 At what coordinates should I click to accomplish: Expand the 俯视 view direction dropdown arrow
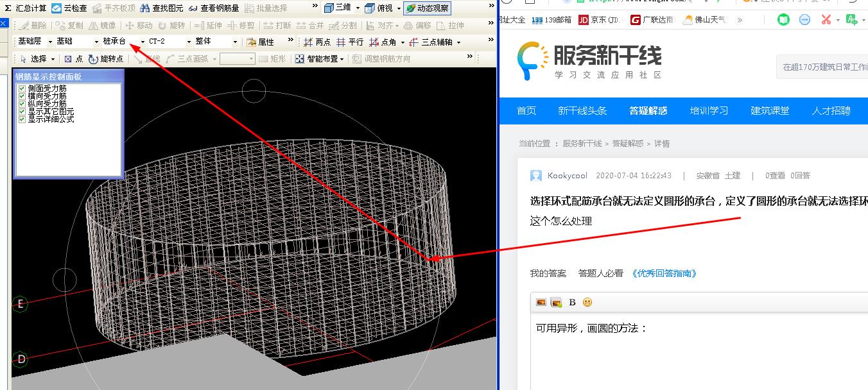point(399,9)
